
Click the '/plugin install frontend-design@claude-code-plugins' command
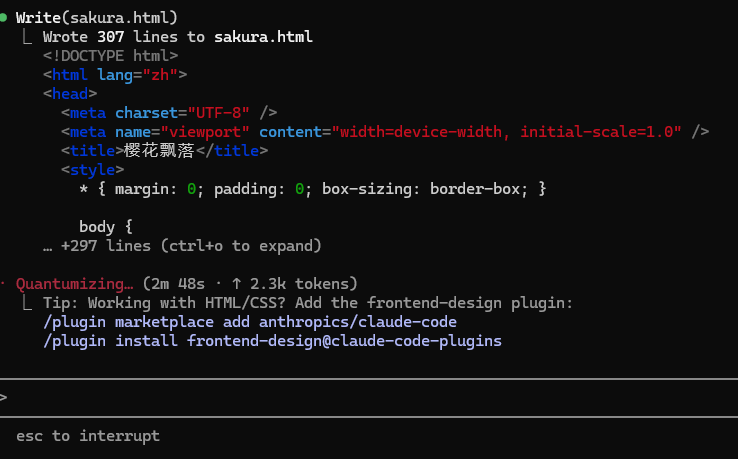pyautogui.click(x=272, y=341)
